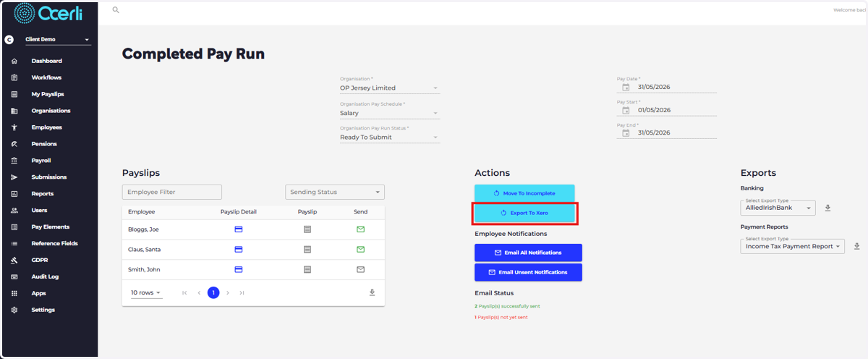The image size is (868, 359).
Task: Open the Pay Date calendar picker icon
Action: click(626, 88)
